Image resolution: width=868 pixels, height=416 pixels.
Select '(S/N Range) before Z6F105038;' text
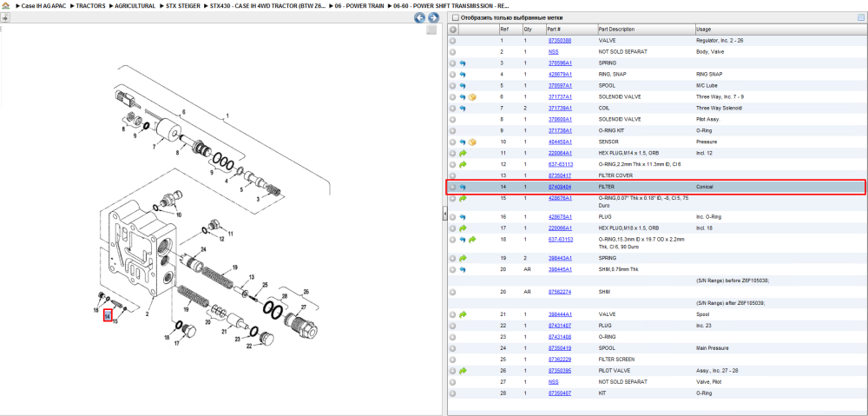point(733,281)
